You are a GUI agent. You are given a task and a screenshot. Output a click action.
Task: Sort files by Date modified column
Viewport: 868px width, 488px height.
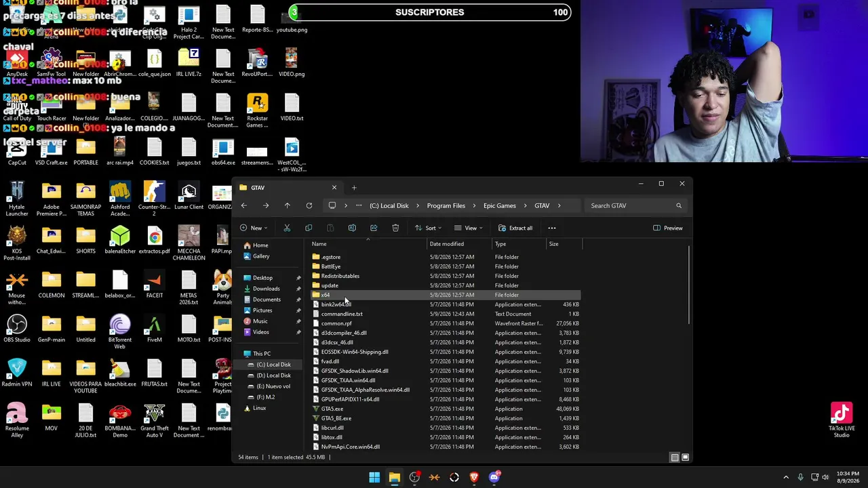pos(460,244)
